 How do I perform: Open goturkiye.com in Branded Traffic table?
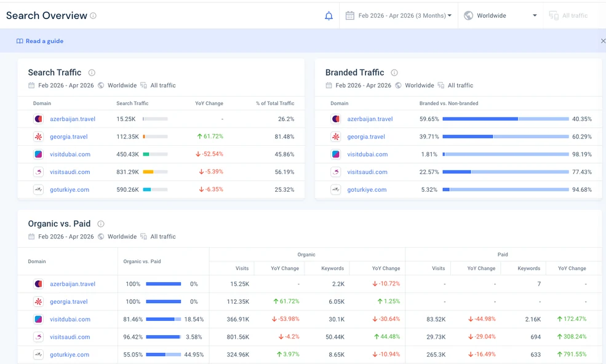367,190
